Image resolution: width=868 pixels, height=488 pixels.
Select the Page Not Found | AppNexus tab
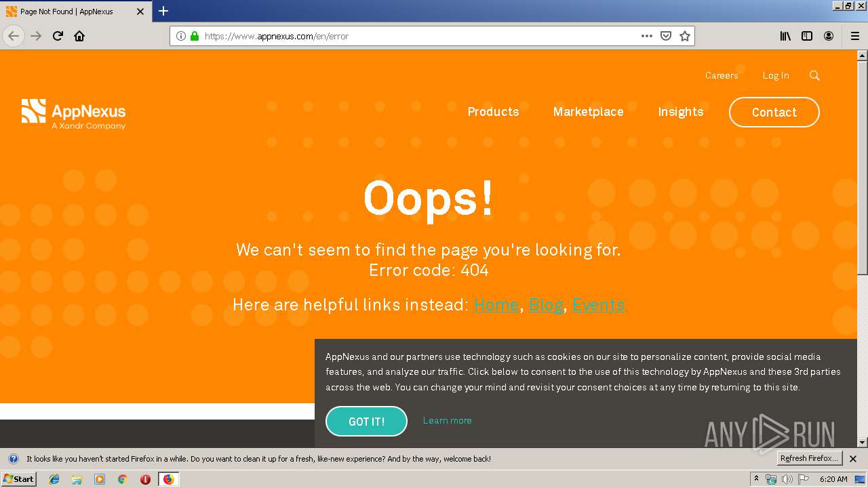pos(76,12)
